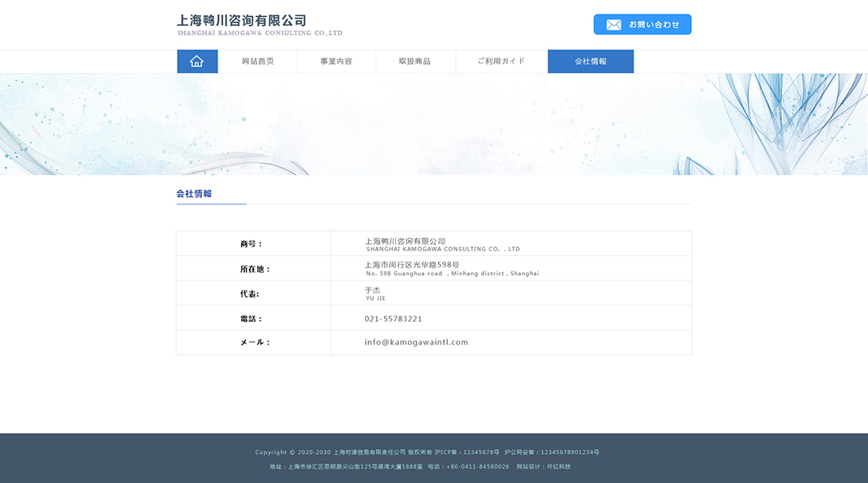Click the home icon in navigation bar
The height and width of the screenshot is (483, 868).
pyautogui.click(x=197, y=62)
